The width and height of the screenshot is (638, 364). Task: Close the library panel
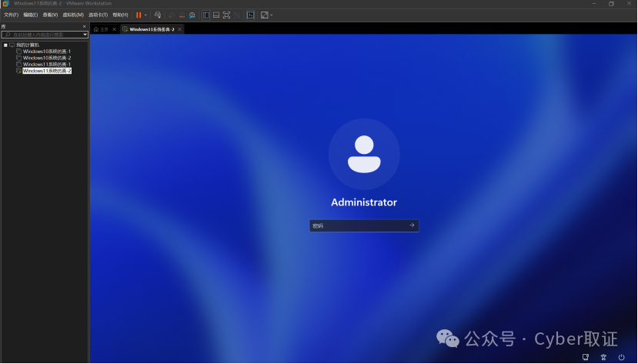point(84,26)
